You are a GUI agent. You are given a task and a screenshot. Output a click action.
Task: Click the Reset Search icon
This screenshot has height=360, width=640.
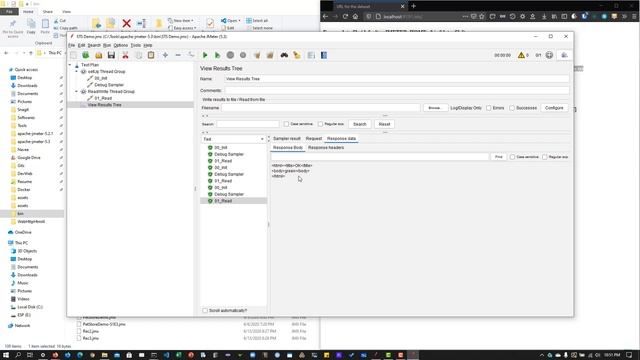coord(297,55)
